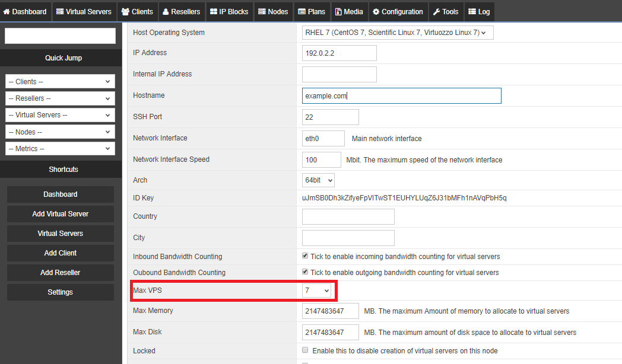Click the Virtual Servers icon in navbar

[60, 12]
